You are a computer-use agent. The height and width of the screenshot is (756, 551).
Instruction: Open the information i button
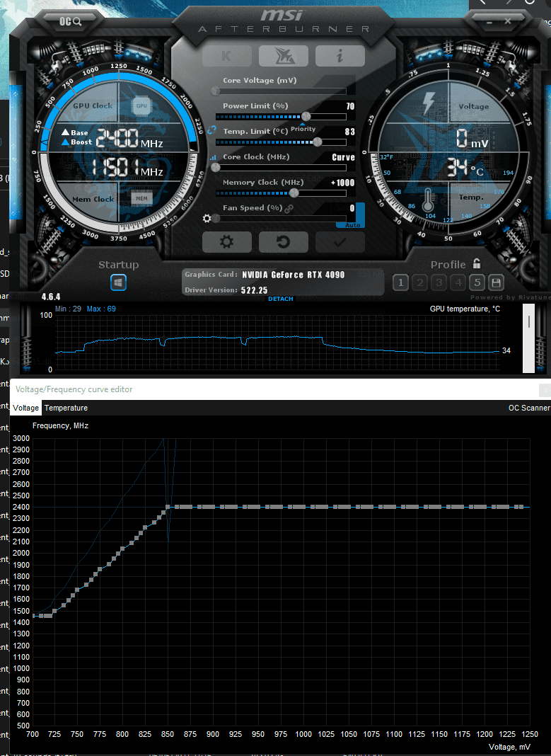pos(340,56)
